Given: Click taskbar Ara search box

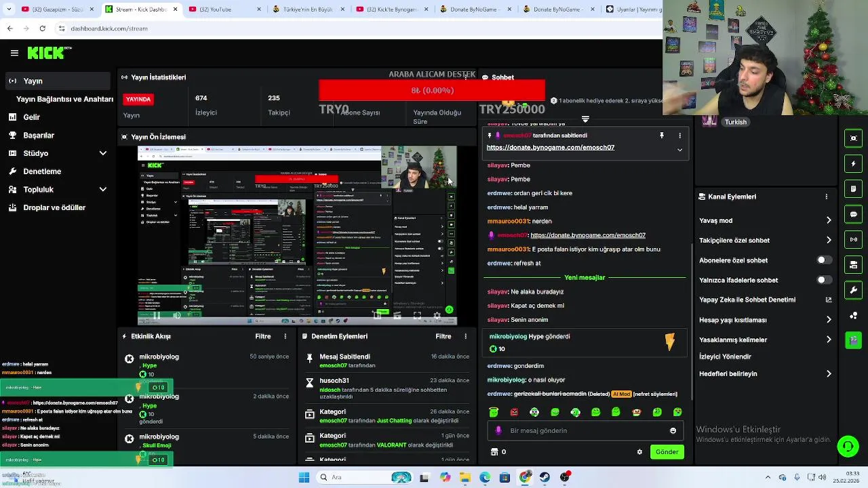Looking at the screenshot, I should [365, 477].
